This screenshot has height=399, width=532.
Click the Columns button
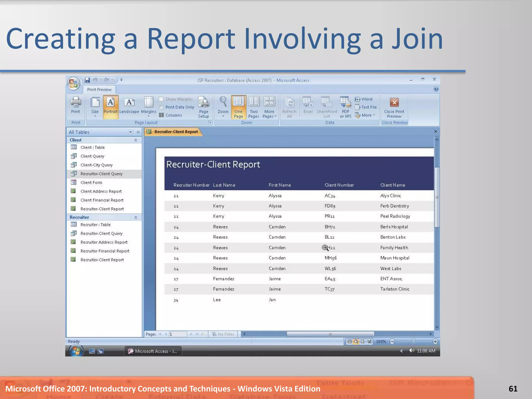170,115
